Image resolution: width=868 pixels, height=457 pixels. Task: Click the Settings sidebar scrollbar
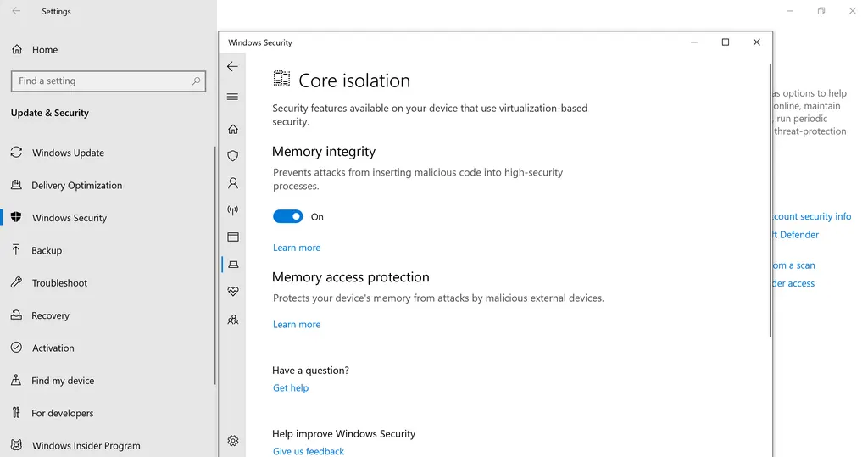pyautogui.click(x=214, y=266)
